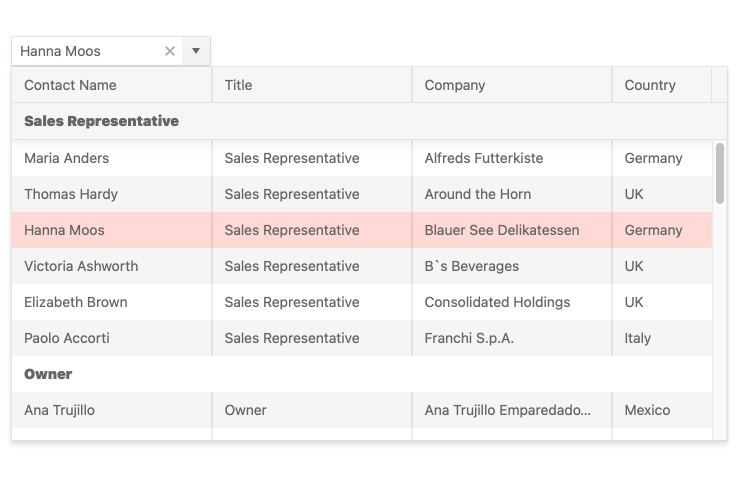Click the Owner group header

[48, 374]
